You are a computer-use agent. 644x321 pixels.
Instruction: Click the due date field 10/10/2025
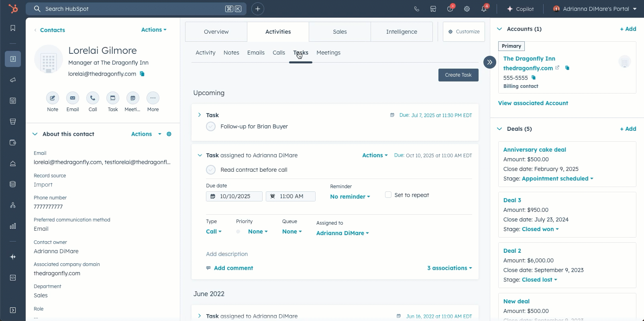click(x=234, y=196)
